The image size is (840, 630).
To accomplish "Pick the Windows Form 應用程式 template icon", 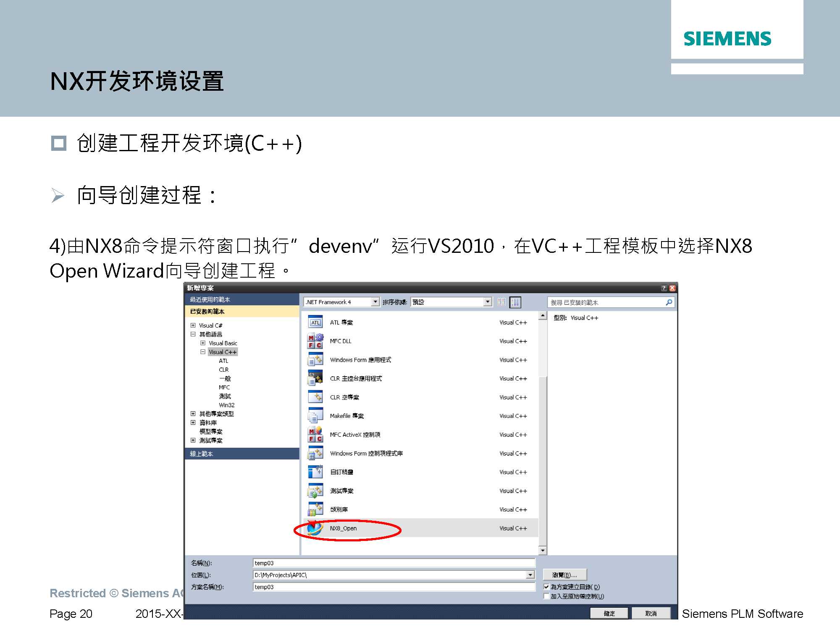I will (x=315, y=360).
